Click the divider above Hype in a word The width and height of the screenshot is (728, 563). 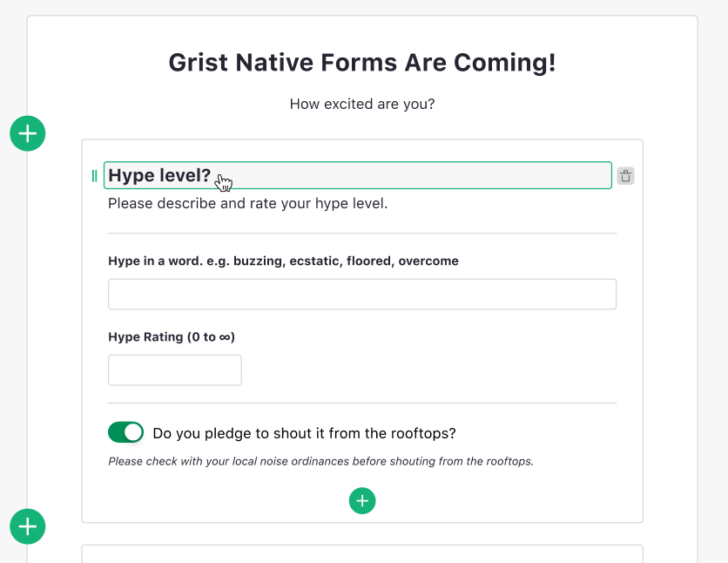pyautogui.click(x=362, y=233)
